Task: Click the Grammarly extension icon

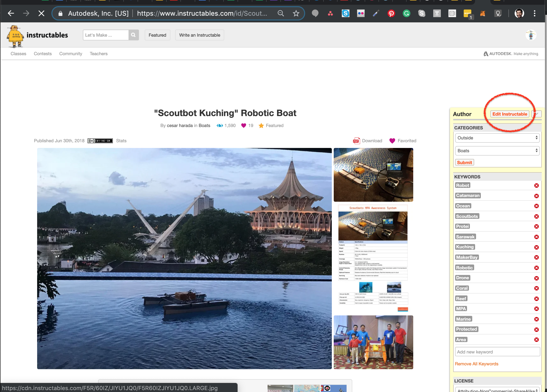Action: pyautogui.click(x=406, y=13)
